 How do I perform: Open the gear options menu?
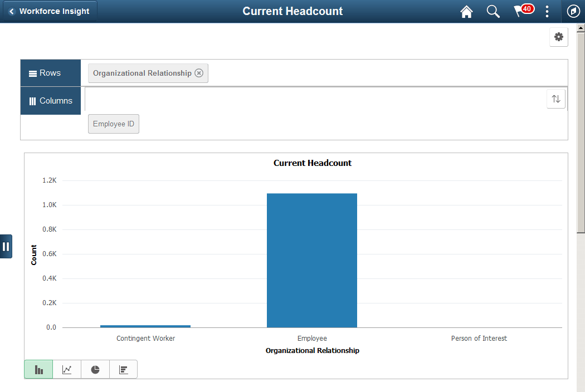click(x=558, y=37)
